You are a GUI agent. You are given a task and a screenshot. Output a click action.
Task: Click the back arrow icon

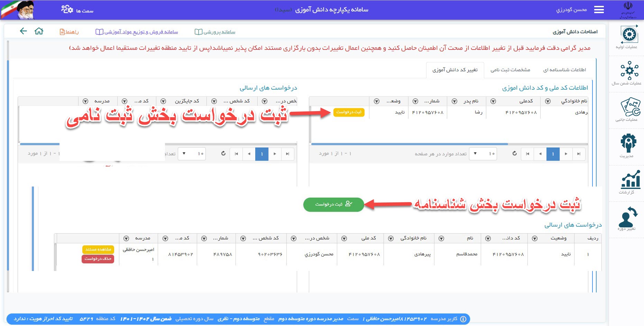23,31
